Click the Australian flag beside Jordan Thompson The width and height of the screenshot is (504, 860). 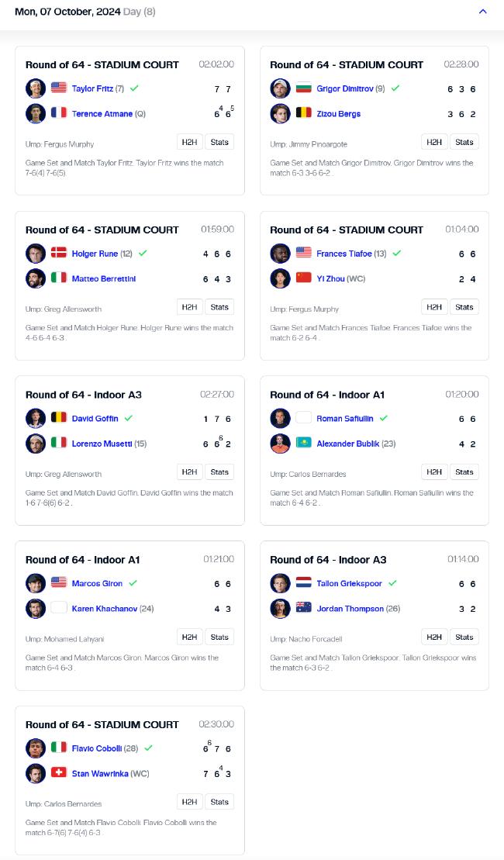(x=304, y=608)
